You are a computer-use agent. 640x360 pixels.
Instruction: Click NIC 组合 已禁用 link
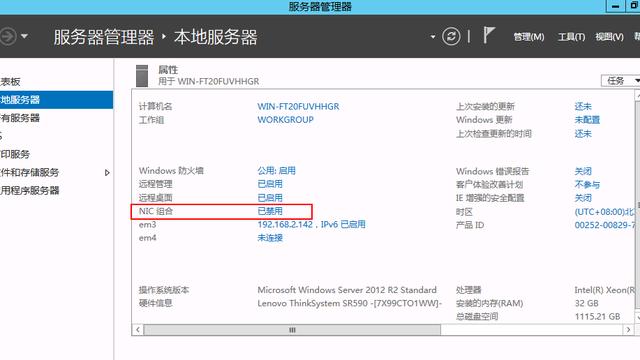coord(270,211)
